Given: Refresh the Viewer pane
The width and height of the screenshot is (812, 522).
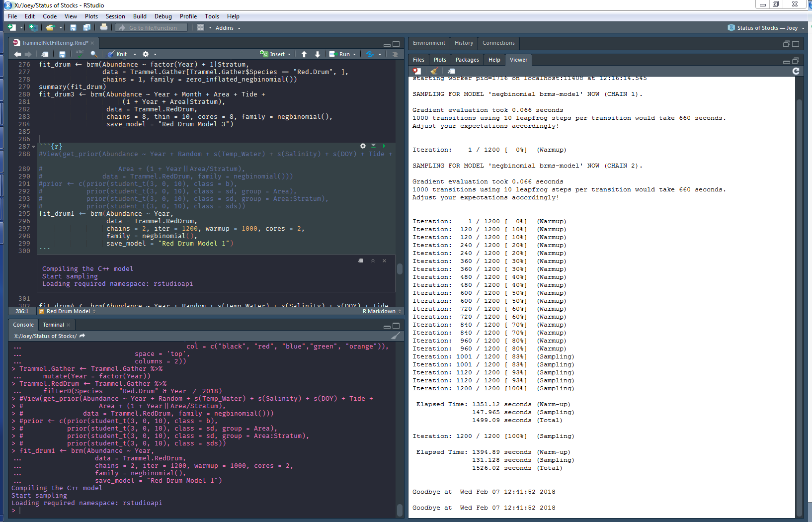Looking at the screenshot, I should pos(796,71).
